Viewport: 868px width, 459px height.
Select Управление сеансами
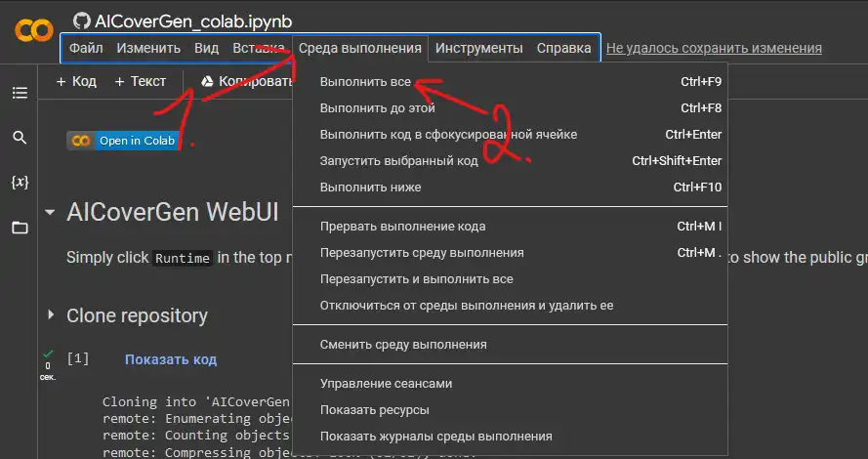click(x=510, y=384)
